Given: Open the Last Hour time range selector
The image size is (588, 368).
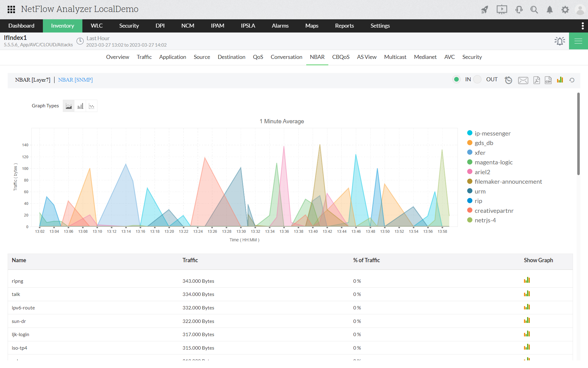Looking at the screenshot, I should [98, 38].
